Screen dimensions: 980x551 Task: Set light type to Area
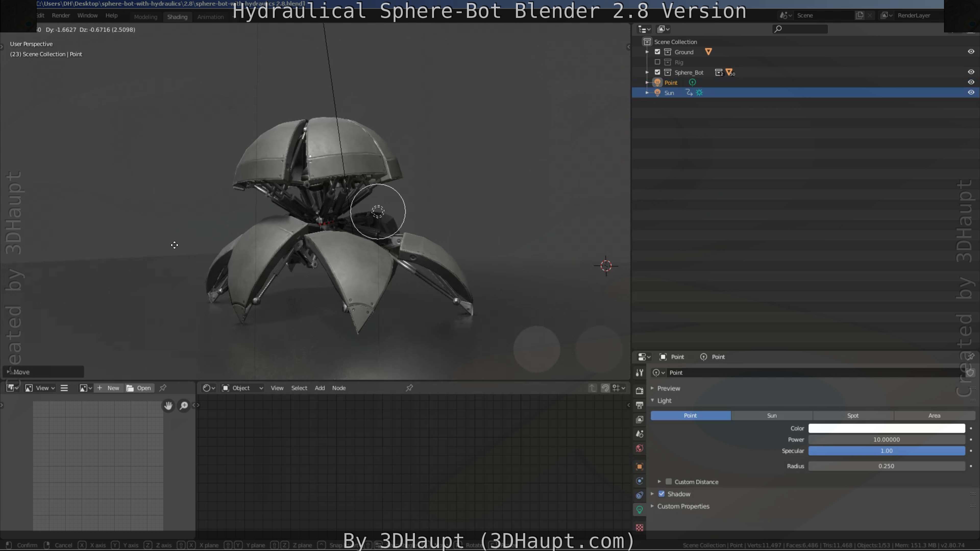coord(934,416)
